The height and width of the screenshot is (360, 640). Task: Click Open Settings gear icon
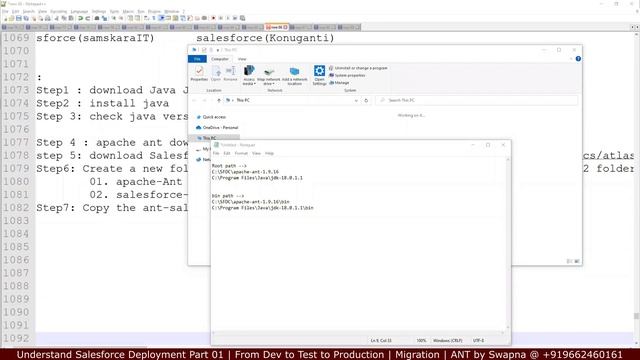tap(319, 71)
